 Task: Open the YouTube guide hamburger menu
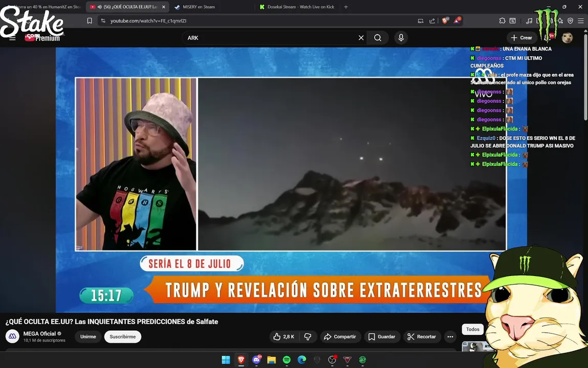[x=12, y=38]
